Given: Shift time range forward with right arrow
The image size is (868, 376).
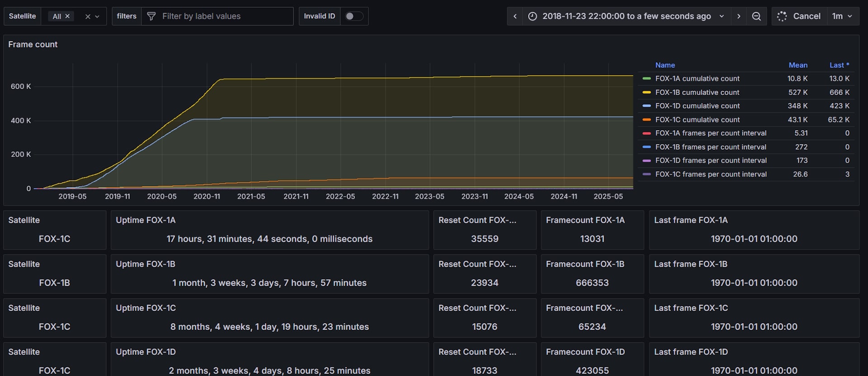Looking at the screenshot, I should click(x=739, y=16).
